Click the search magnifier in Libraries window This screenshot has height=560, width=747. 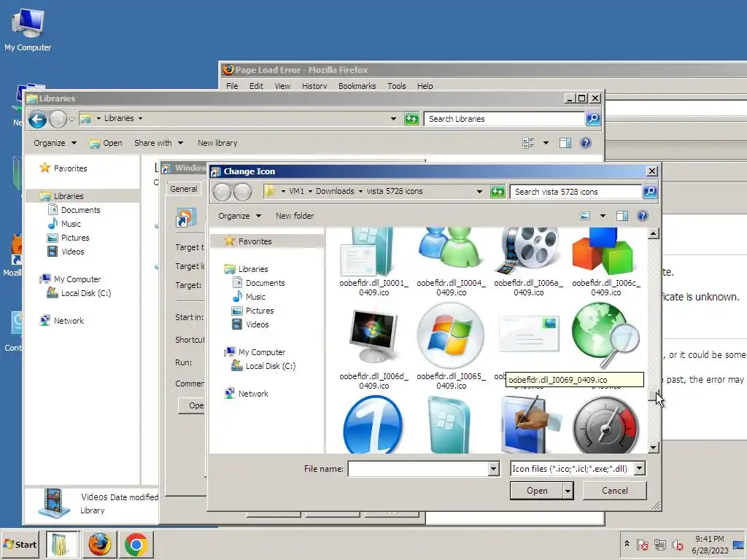coord(592,119)
